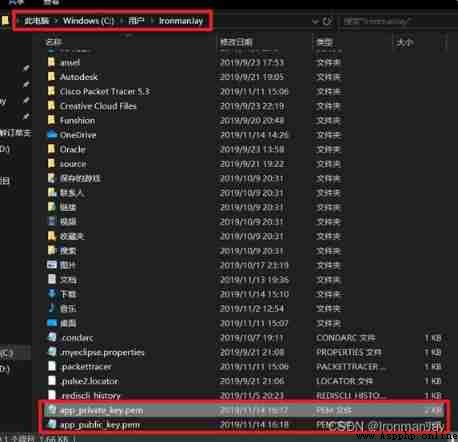The width and height of the screenshot is (458, 442).
Task: Sort by the 修改日期 date column header
Action: tap(236, 42)
